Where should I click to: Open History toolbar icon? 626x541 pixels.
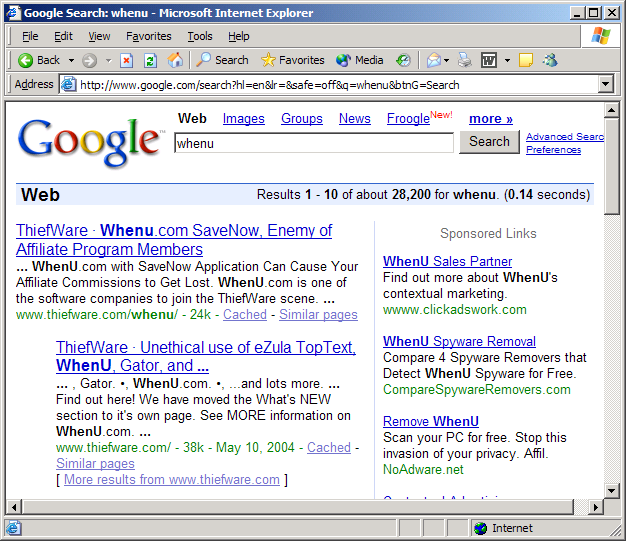click(403, 60)
